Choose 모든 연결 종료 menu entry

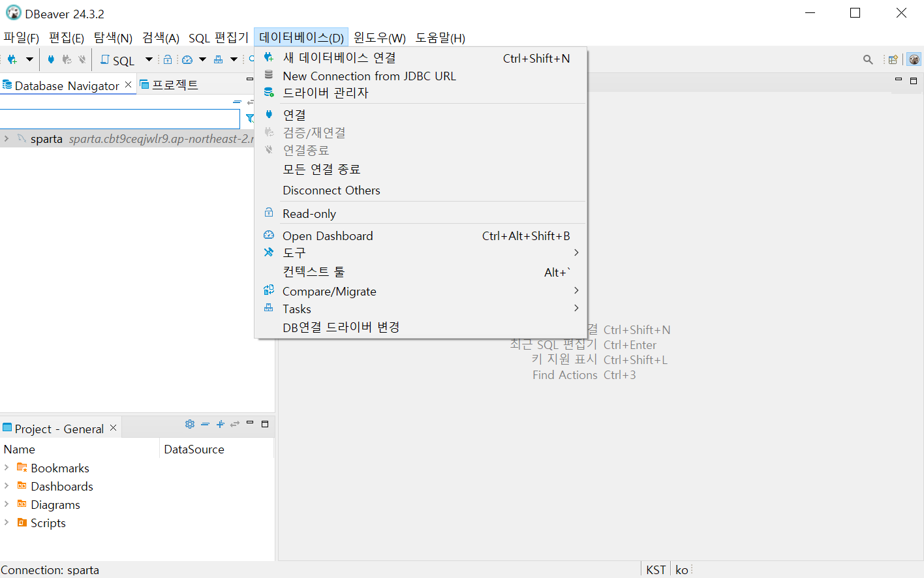[x=421, y=169]
